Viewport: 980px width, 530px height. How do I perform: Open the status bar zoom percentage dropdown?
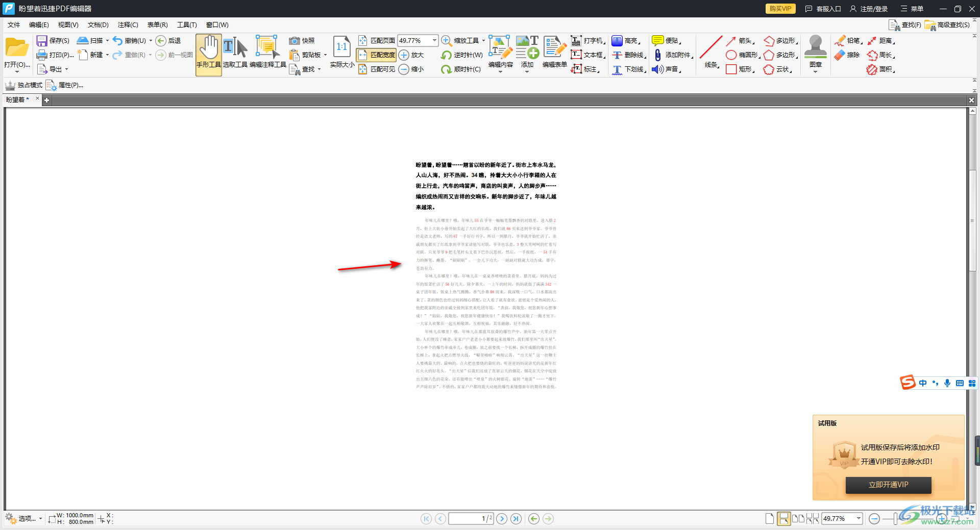click(x=859, y=519)
